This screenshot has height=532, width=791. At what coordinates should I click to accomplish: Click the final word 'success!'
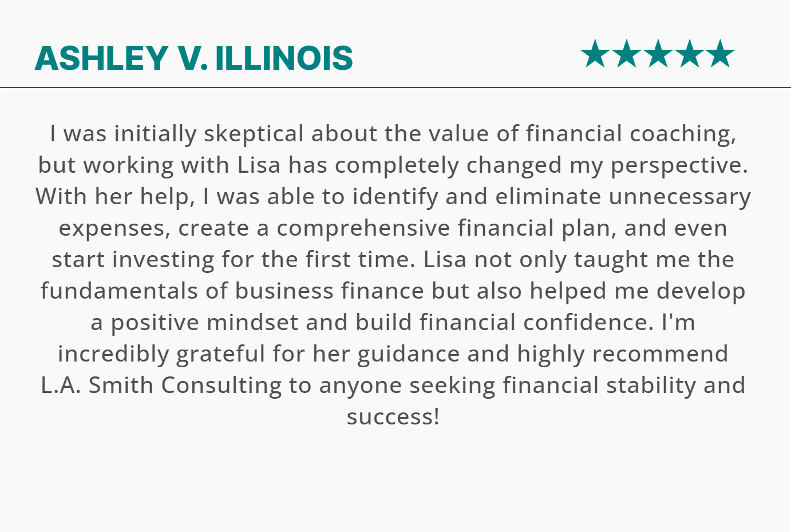point(393,417)
